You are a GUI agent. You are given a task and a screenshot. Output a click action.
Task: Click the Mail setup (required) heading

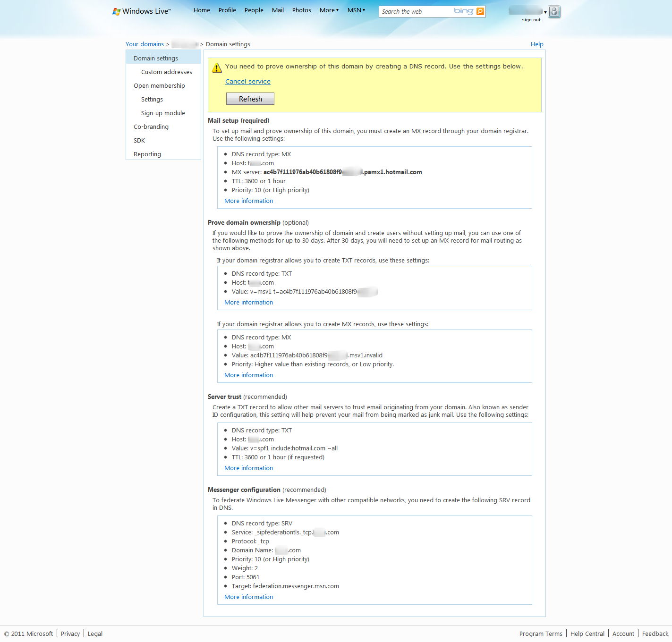coord(238,120)
